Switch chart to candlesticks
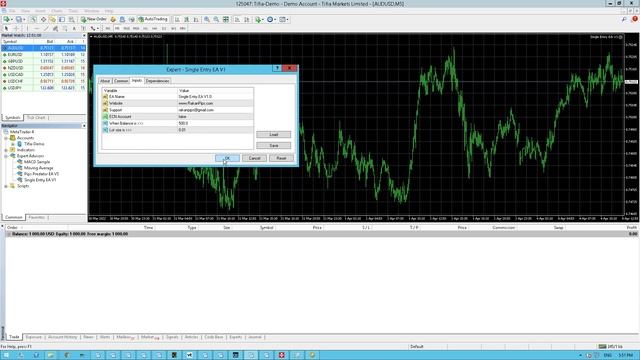The width and height of the screenshot is (640, 360). coord(187,19)
